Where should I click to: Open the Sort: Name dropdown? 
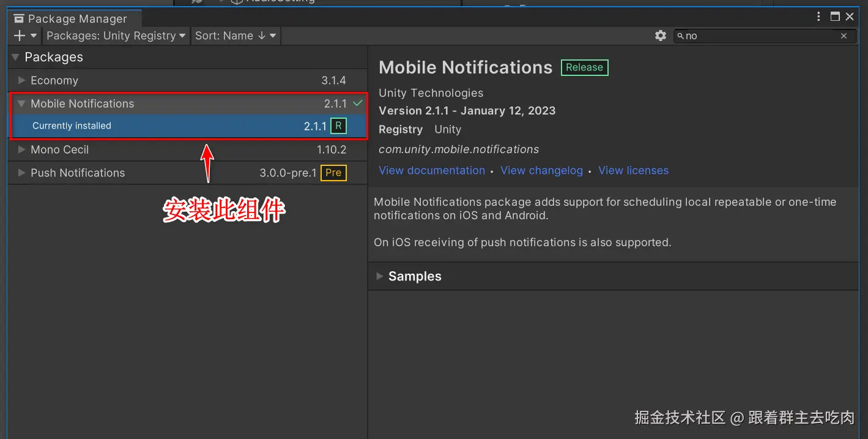[236, 36]
